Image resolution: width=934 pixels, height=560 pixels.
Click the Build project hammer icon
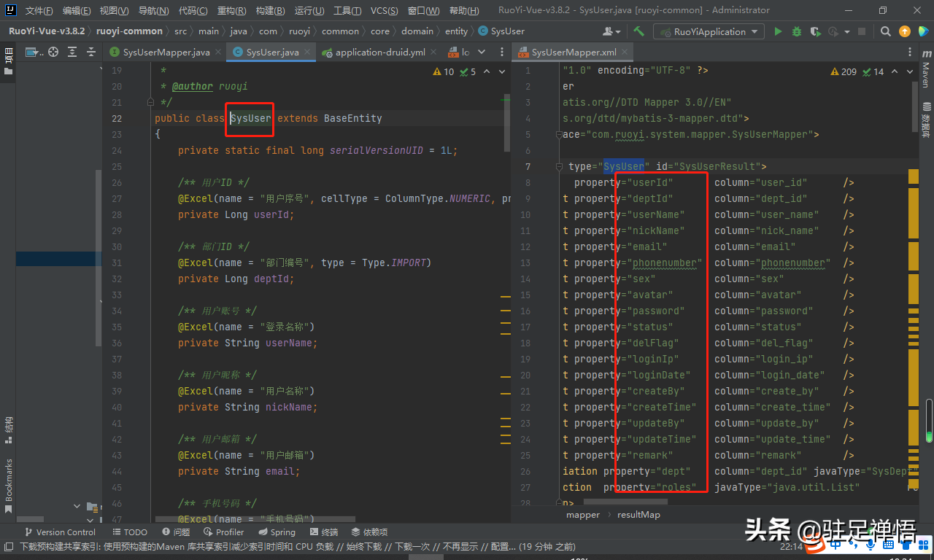coord(638,31)
